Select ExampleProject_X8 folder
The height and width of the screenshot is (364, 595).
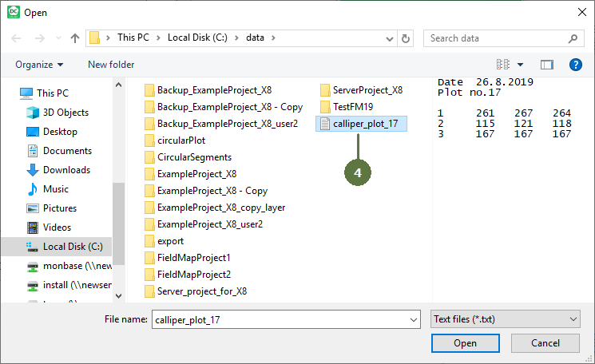point(191,174)
